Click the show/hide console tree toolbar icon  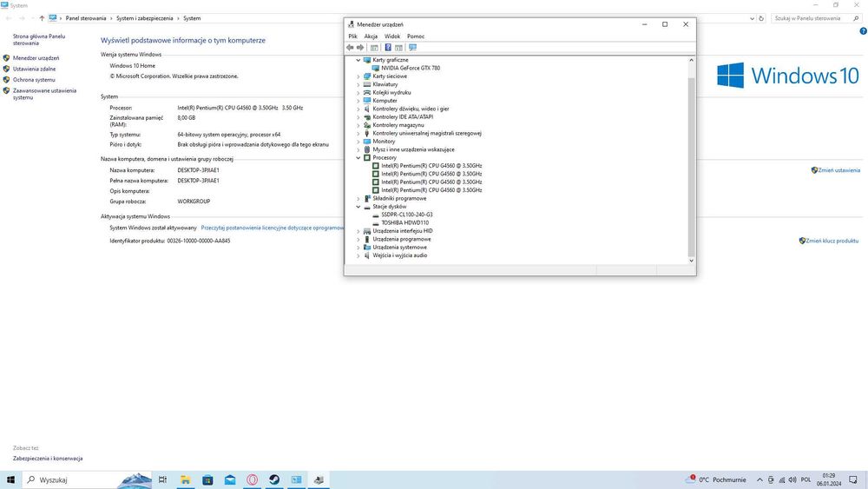pos(374,48)
